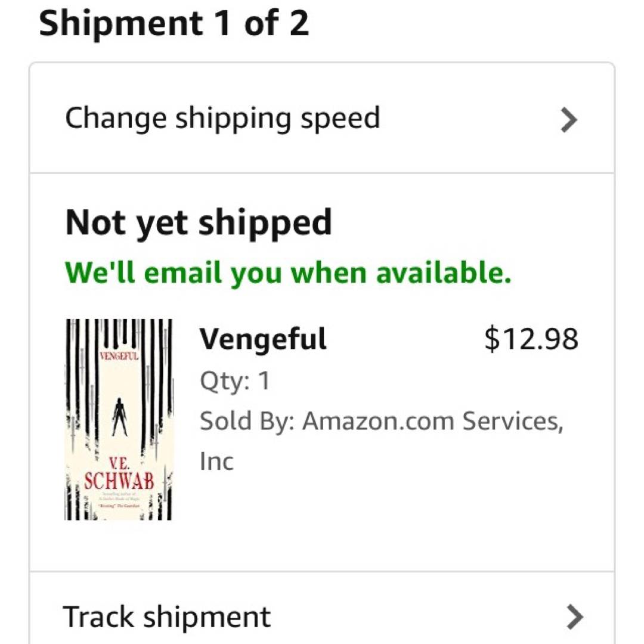Viewport: 644px width, 644px height.
Task: Click the $12.98 item price
Action: click(531, 339)
